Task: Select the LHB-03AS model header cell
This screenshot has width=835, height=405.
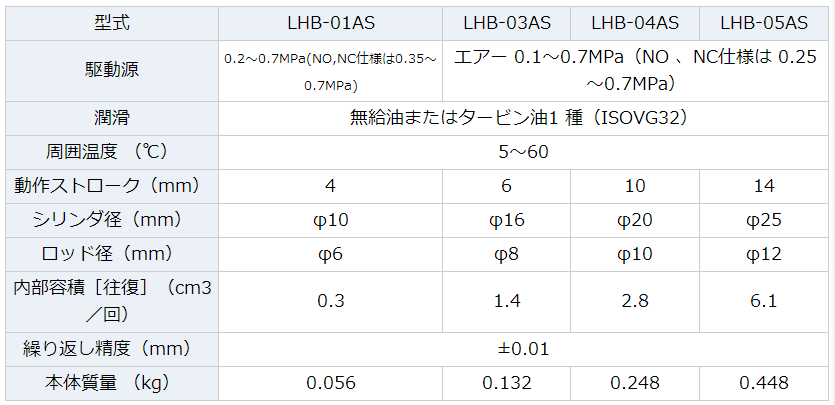Action: (x=506, y=23)
